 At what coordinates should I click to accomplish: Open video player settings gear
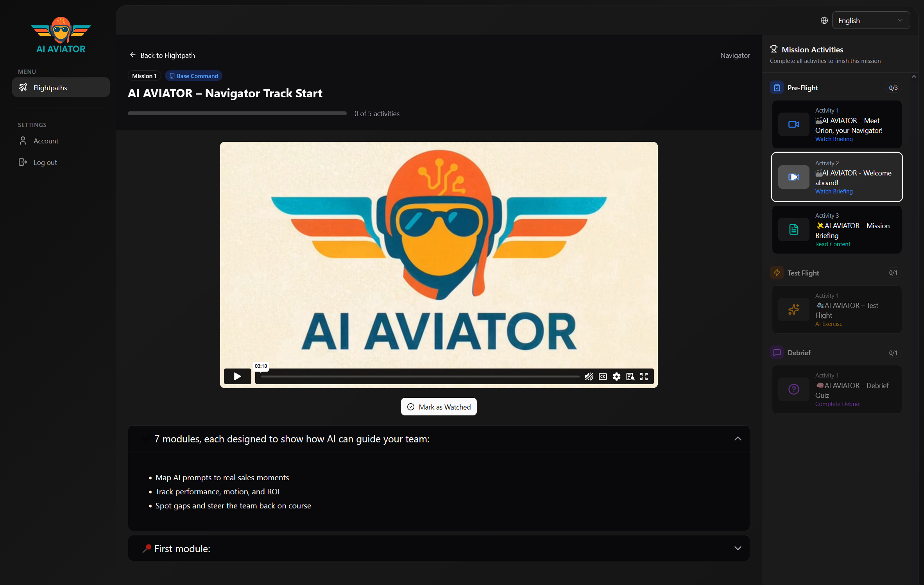(x=616, y=376)
